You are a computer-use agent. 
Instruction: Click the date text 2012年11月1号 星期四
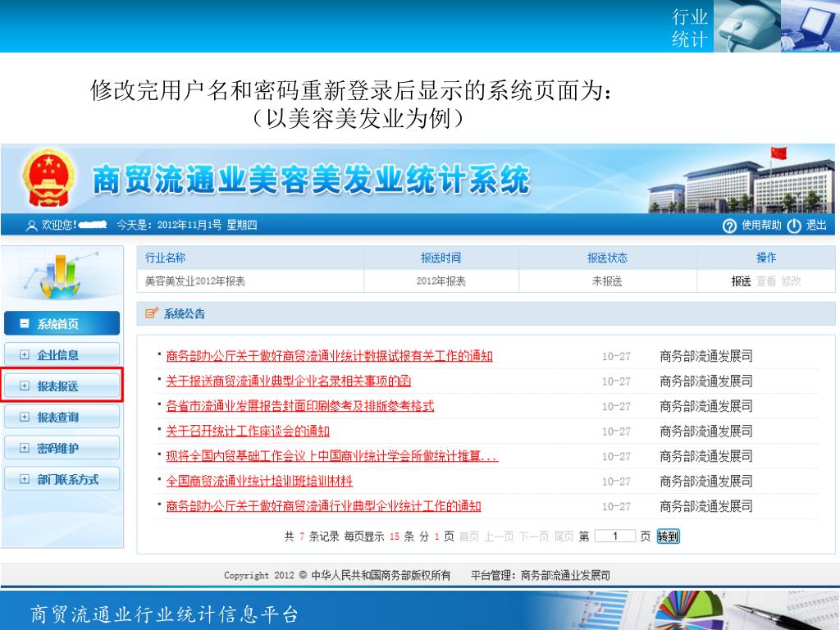208,225
